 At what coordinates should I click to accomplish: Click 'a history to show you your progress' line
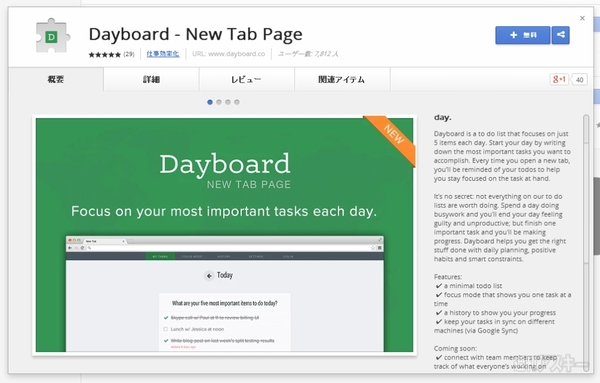496,313
